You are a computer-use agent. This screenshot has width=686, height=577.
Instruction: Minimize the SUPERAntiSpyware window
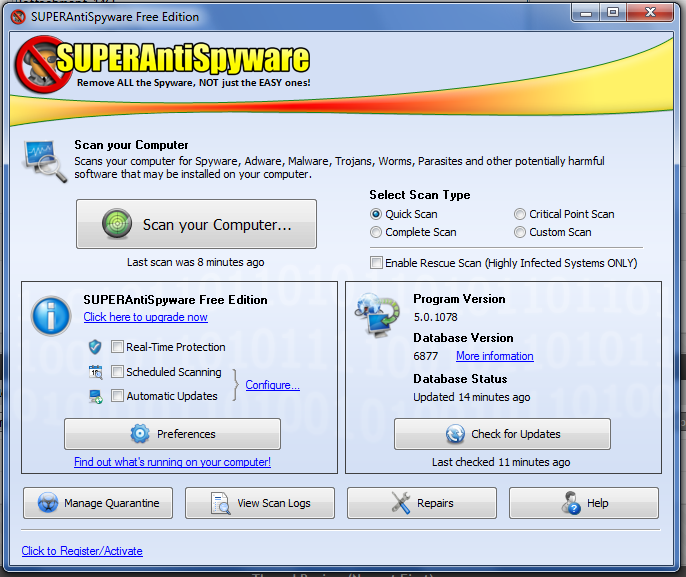pos(585,13)
